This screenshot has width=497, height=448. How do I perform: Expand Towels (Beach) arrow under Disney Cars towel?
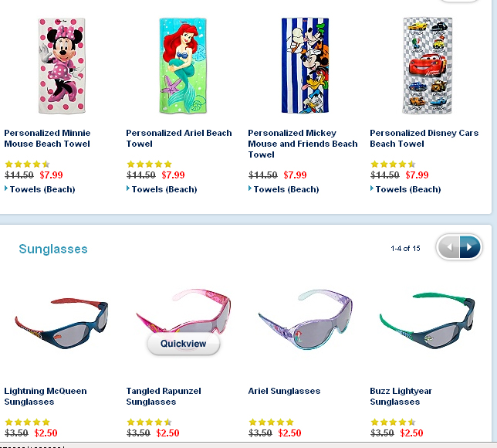point(372,188)
